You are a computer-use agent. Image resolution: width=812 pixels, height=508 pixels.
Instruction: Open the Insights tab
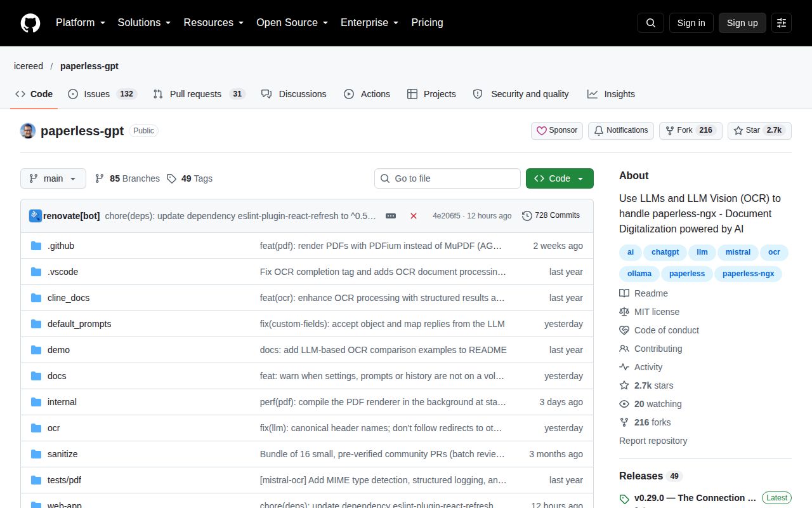[x=611, y=94]
